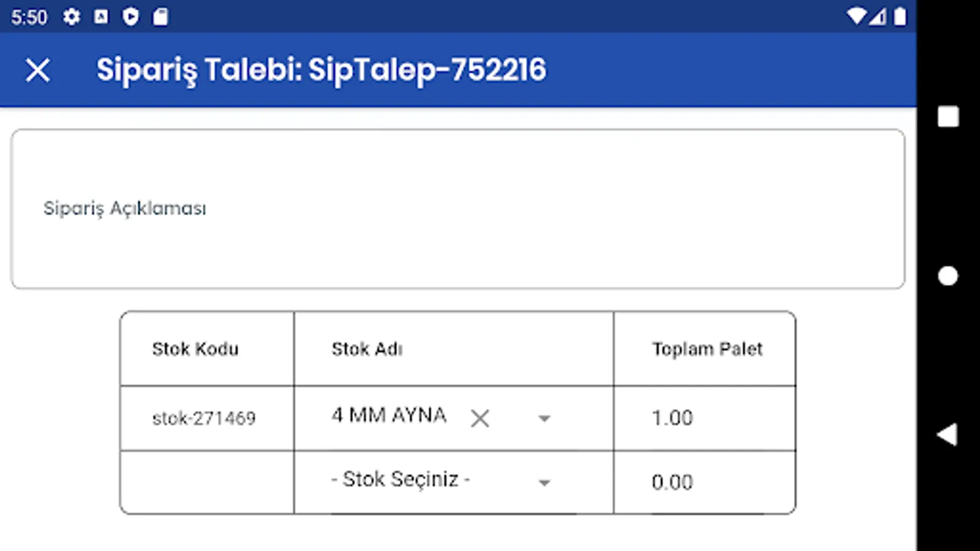Viewport: 980px width, 551px height.
Task: Click the Stok Adı column header
Action: coord(367,349)
